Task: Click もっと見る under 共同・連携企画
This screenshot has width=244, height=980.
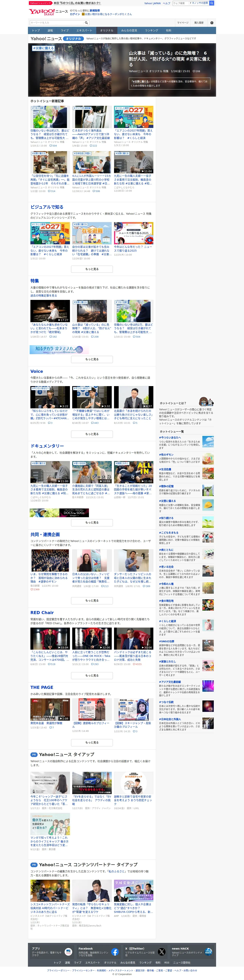Action: (92, 601)
